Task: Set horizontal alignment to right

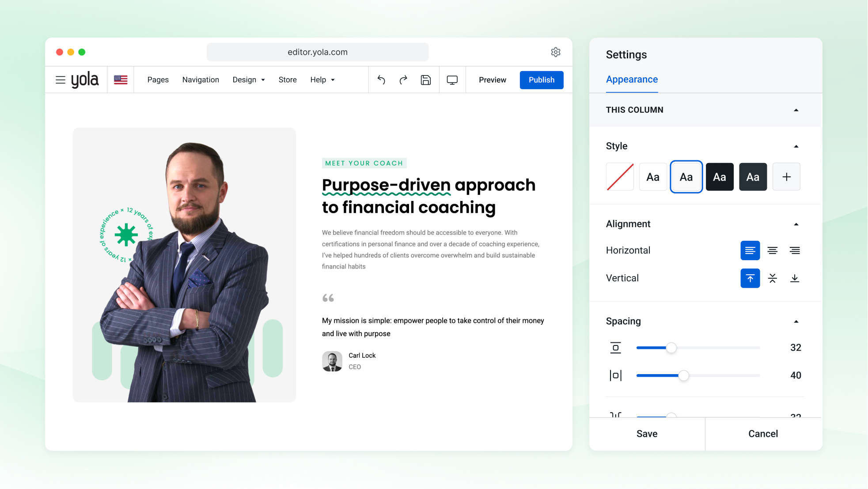Action: point(795,250)
